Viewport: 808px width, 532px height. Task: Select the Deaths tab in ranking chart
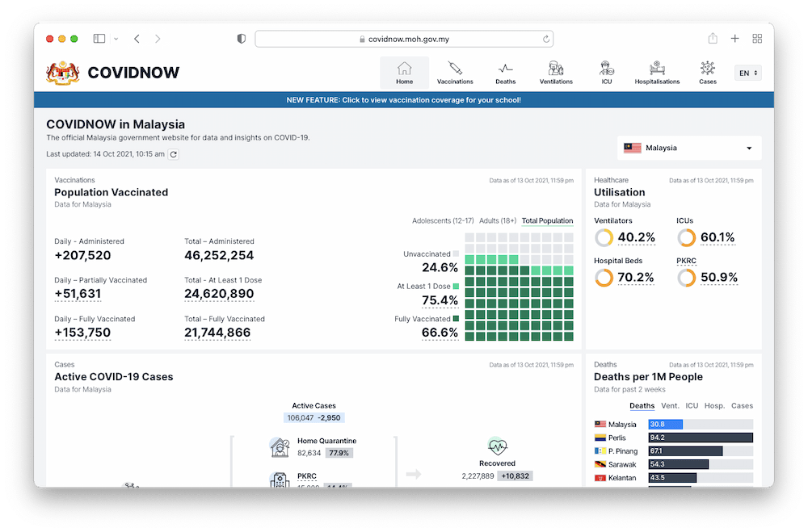point(642,406)
